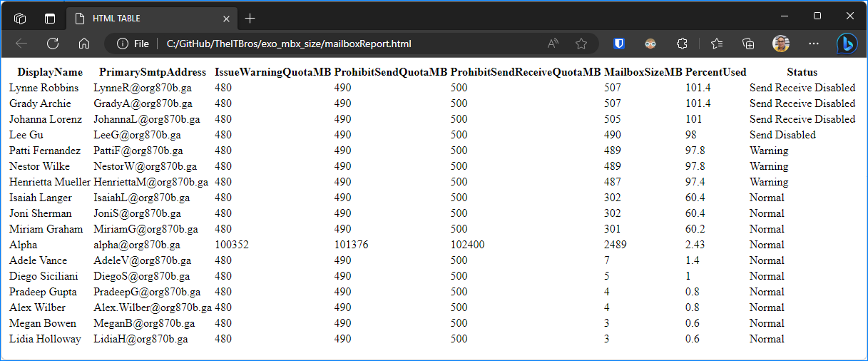Click the ProhibitSendQuotaMB column header
The height and width of the screenshot is (361, 868).
pyautogui.click(x=391, y=72)
